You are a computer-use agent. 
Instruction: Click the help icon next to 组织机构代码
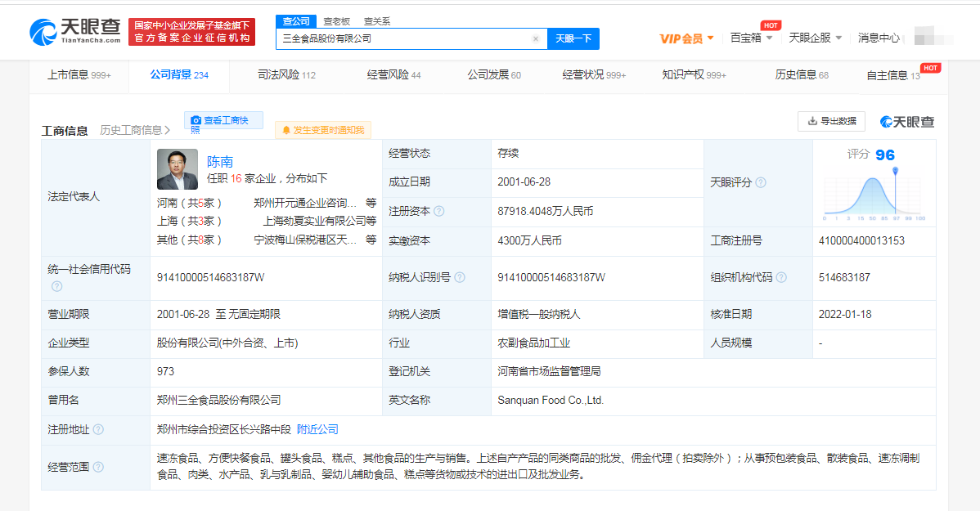[781, 277]
